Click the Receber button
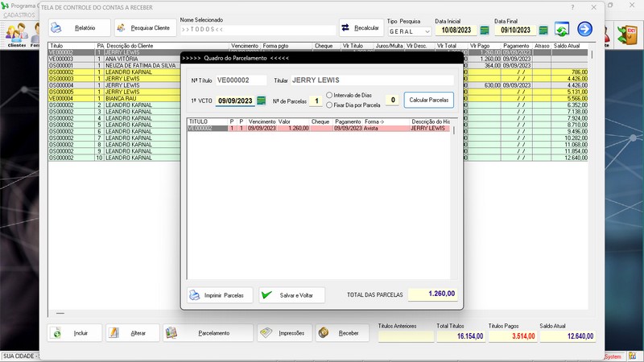Image resolution: width=644 pixels, height=362 pixels. point(342,333)
